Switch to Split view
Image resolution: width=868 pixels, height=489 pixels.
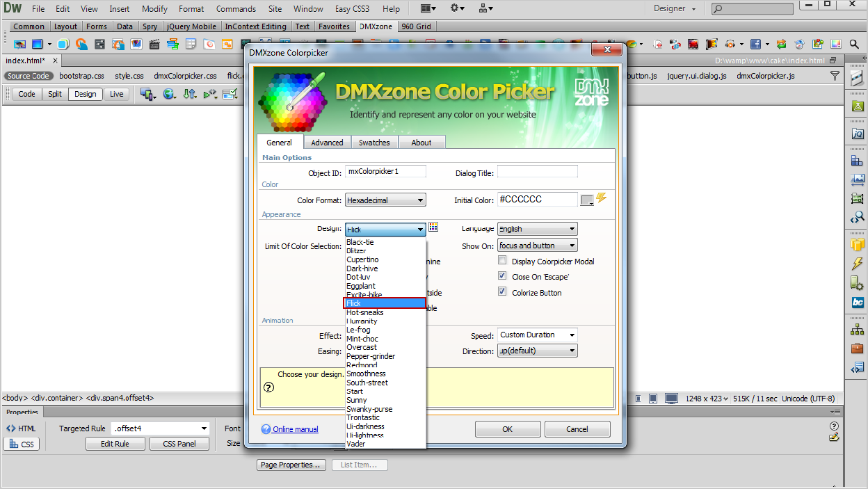(x=55, y=94)
